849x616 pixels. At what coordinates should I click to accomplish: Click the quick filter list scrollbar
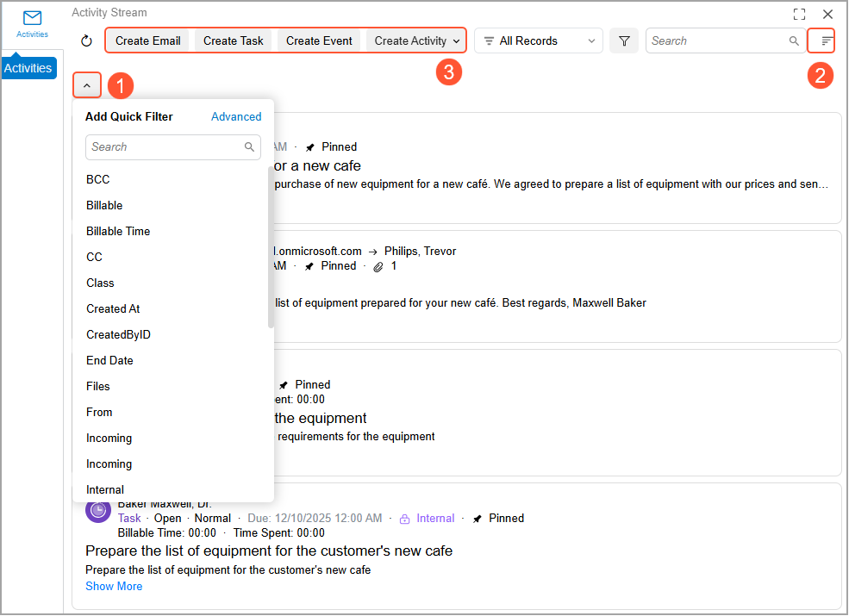pyautogui.click(x=271, y=247)
